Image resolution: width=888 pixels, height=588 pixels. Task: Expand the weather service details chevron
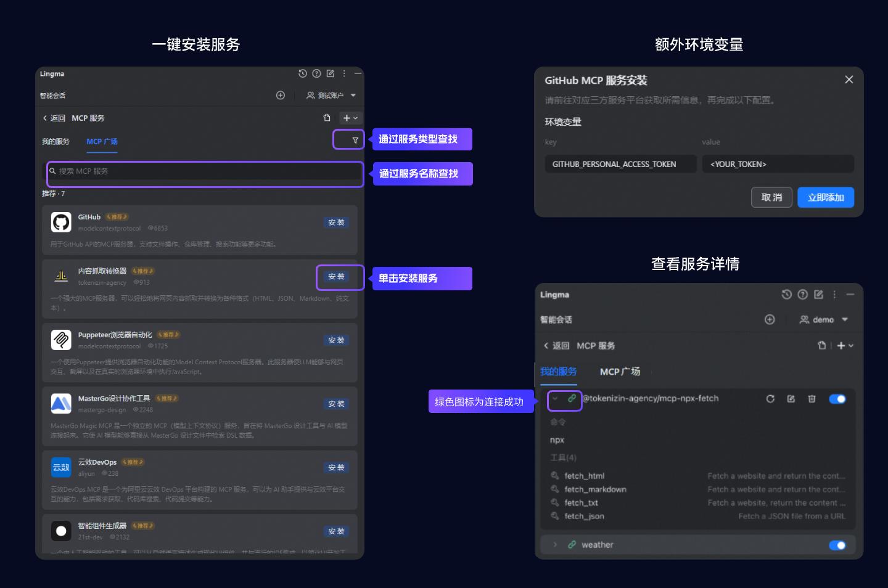(556, 545)
